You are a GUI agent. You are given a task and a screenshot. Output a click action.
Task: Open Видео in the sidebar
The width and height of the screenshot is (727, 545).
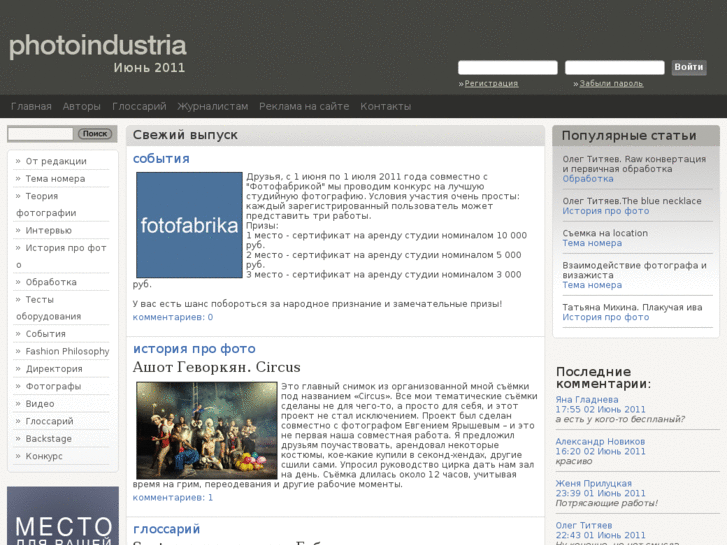(x=40, y=404)
